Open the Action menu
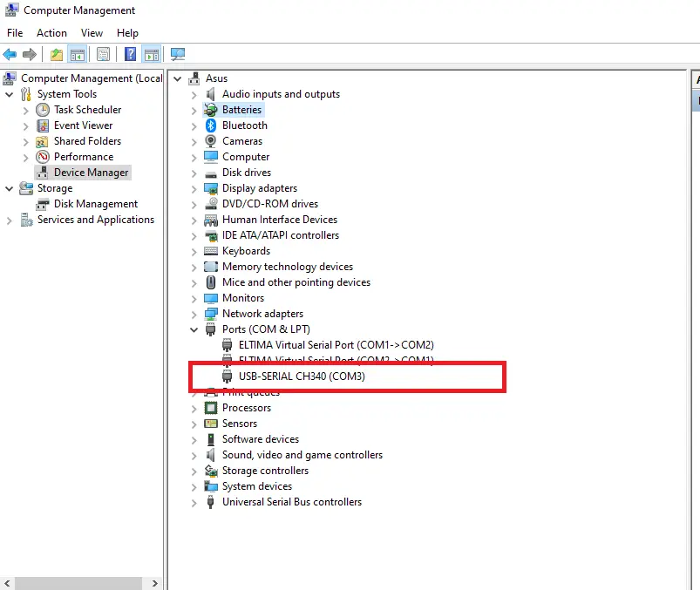Viewport: 700px width, 590px height. coord(51,33)
